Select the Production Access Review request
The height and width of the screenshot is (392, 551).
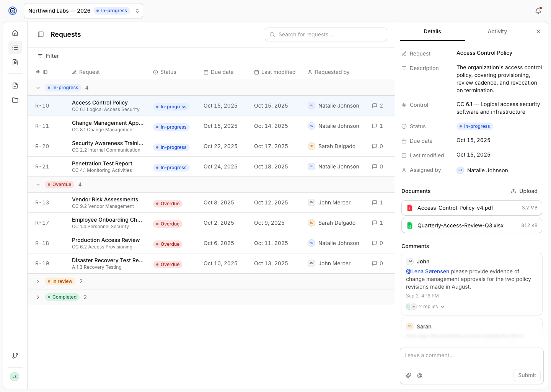click(211, 243)
